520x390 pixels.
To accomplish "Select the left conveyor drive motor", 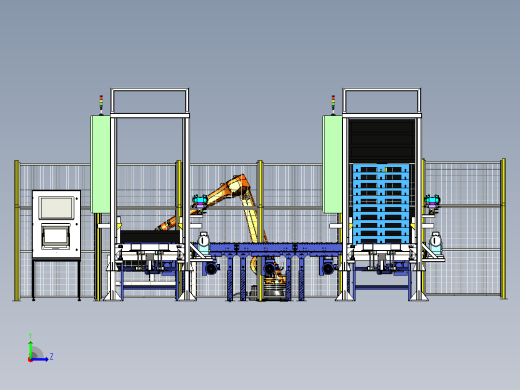I will [x=211, y=268].
